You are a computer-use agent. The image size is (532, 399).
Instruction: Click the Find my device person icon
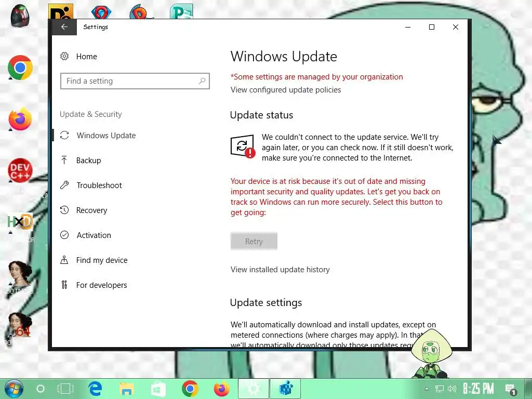[64, 260]
